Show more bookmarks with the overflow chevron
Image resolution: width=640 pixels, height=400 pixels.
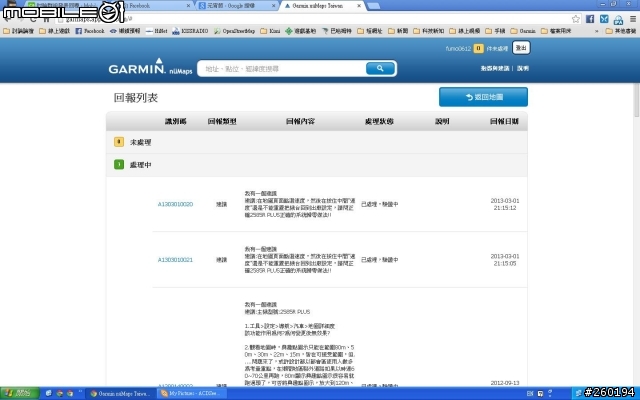[x=597, y=31]
